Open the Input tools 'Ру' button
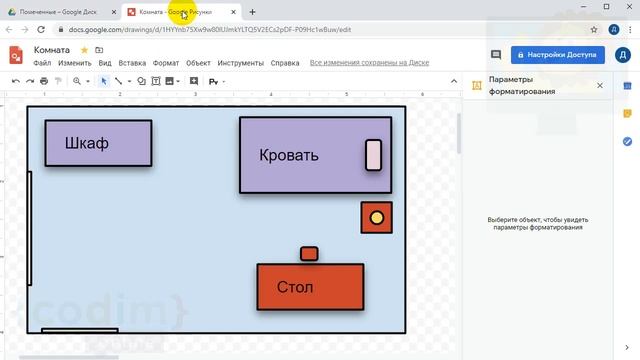Image resolution: width=640 pixels, height=360 pixels. pos(213,82)
